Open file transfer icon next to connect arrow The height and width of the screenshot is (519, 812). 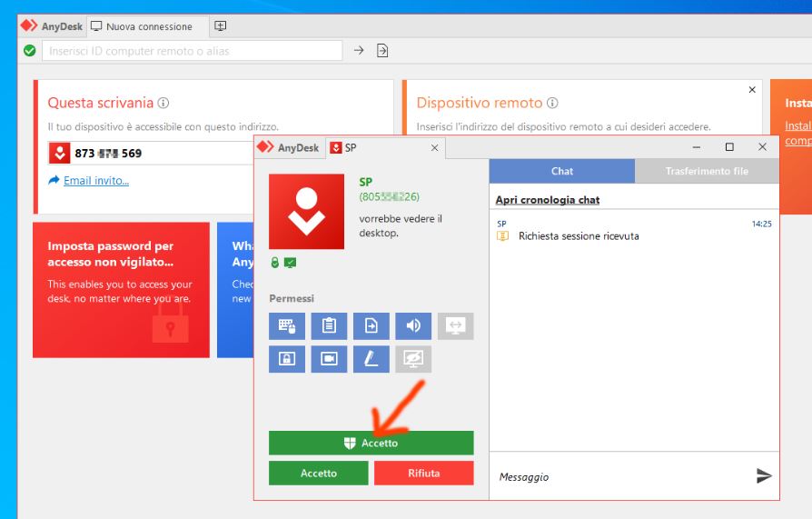382,51
